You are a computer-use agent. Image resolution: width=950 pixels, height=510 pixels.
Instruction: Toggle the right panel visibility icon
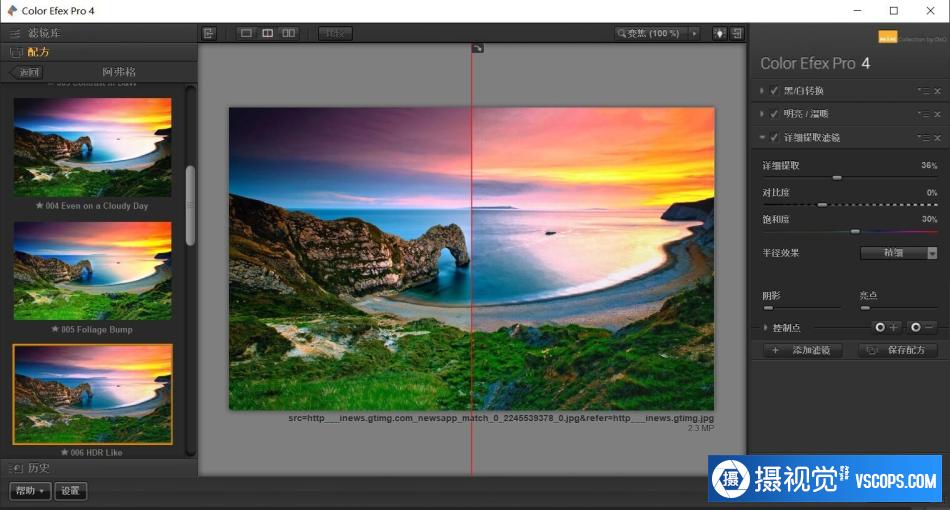point(737,33)
